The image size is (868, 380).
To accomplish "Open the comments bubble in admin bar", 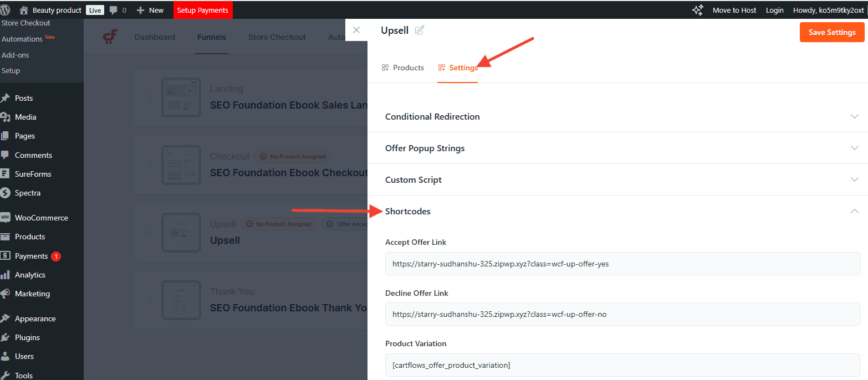I will point(118,10).
